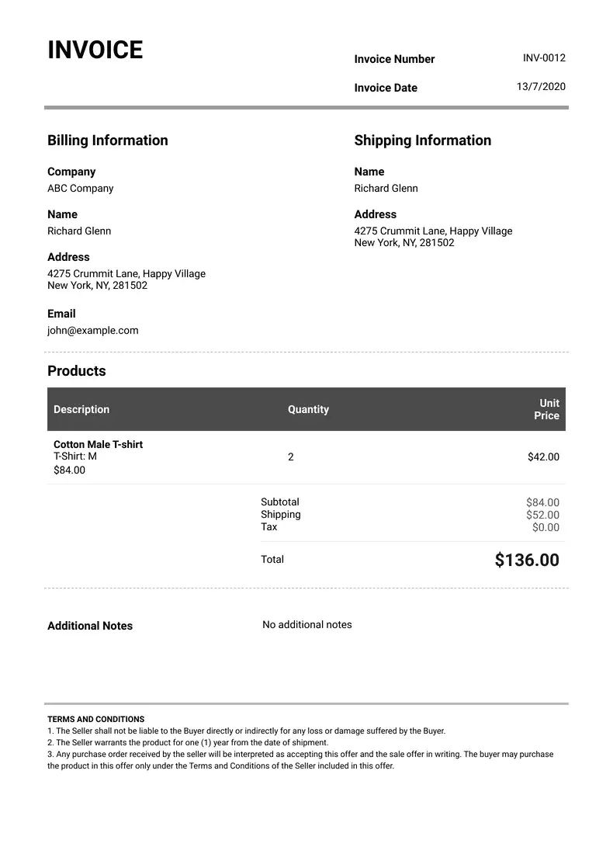Click the Unit Price column header
Screen dimensions: 613x868
[548, 409]
